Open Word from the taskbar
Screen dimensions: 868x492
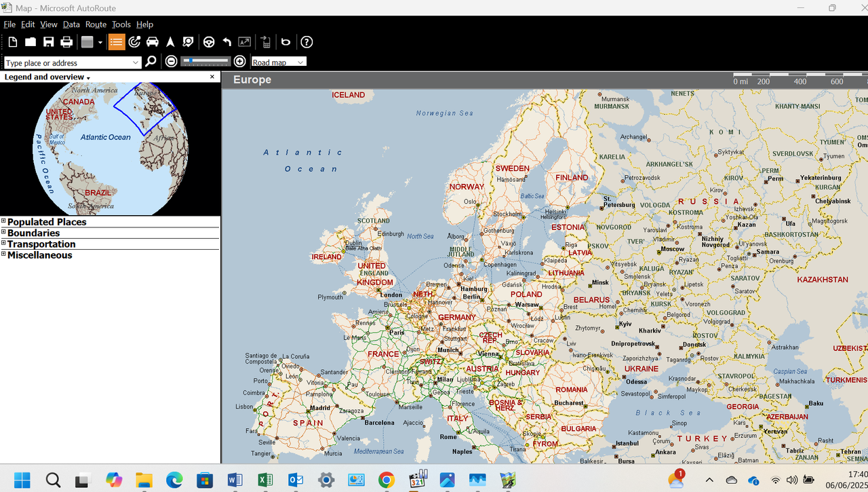tap(235, 480)
